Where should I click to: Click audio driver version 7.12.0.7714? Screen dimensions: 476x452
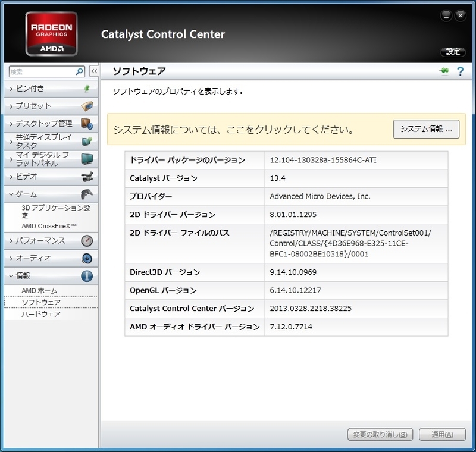pos(291,327)
